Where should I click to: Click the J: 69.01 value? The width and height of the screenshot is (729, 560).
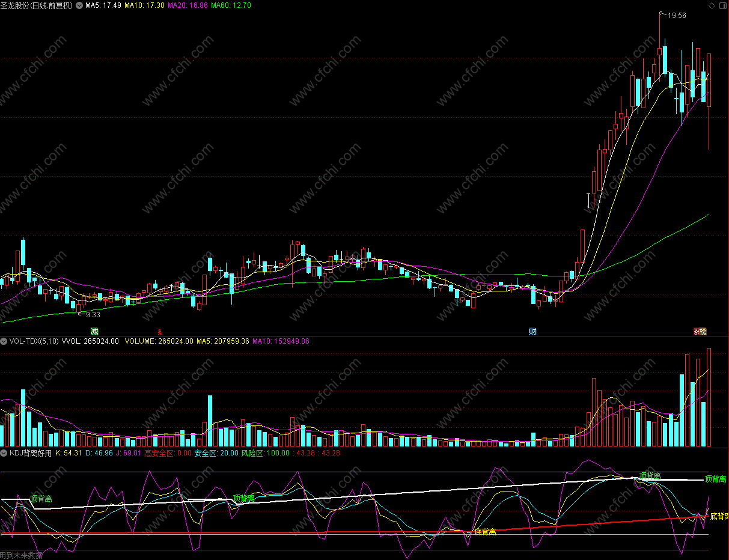tap(129, 453)
